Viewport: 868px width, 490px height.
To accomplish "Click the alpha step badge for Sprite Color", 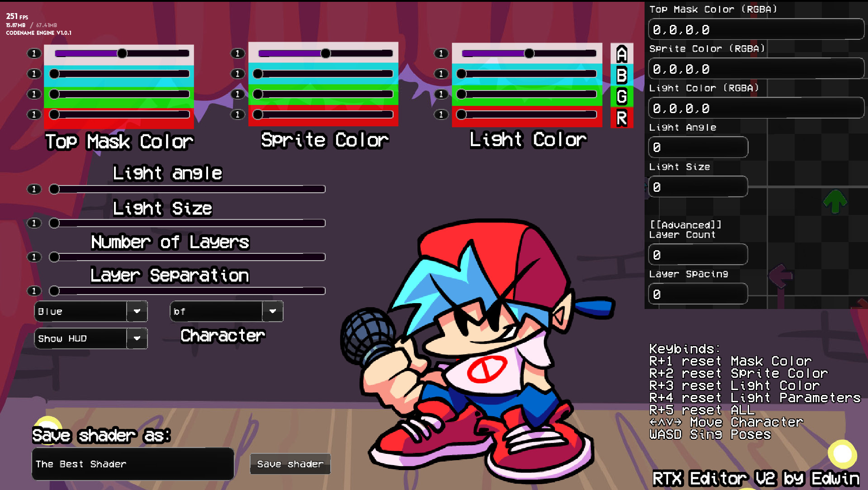I will (237, 53).
